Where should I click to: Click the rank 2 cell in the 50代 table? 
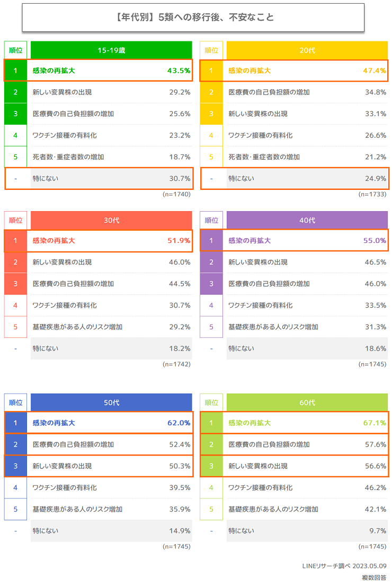click(16, 444)
